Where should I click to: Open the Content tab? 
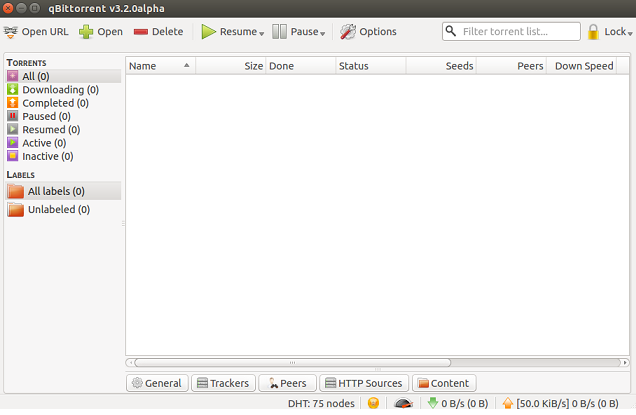tap(444, 383)
